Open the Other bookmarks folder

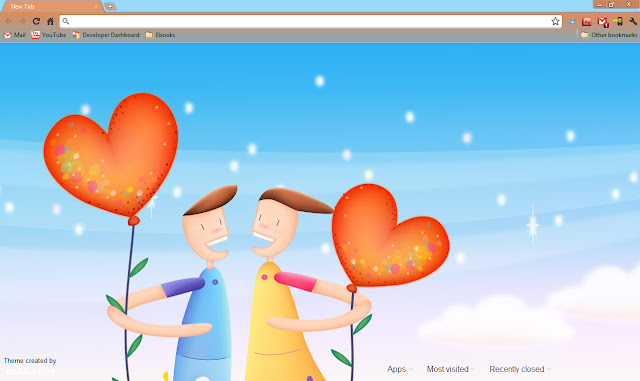609,35
